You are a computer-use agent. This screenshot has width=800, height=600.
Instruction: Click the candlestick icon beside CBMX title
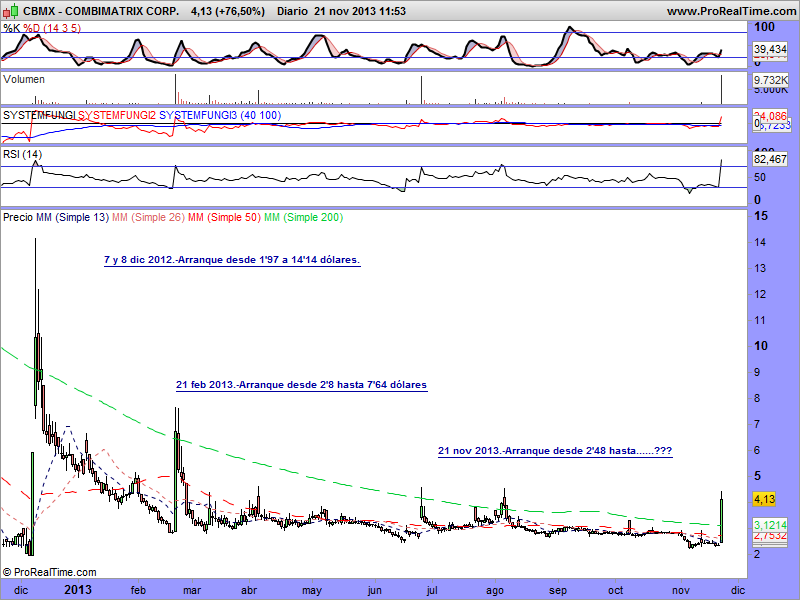click(x=11, y=10)
